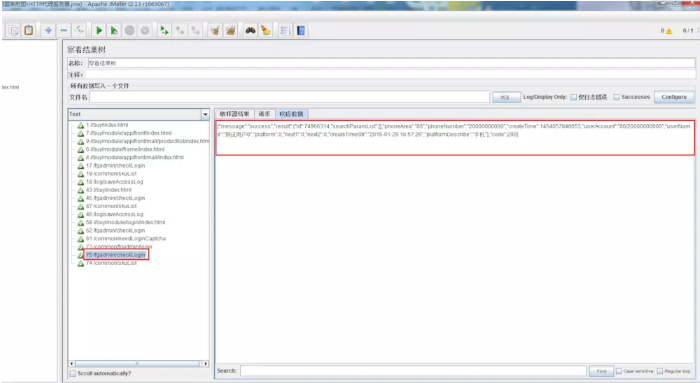Select result 18 log/saveAccessLog
Viewport: 700px width, 383px height.
(x=114, y=182)
